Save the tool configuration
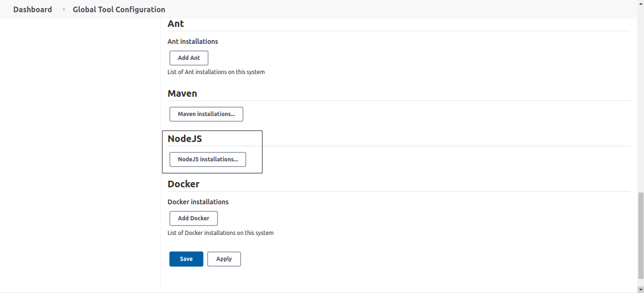Screen dimensions: 644x293 pyautogui.click(x=186, y=259)
